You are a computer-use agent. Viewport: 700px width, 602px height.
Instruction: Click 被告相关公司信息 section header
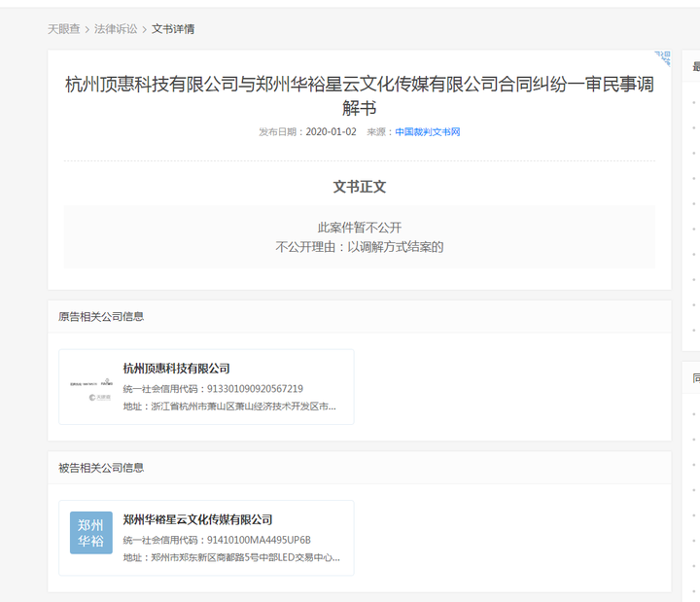click(x=101, y=468)
